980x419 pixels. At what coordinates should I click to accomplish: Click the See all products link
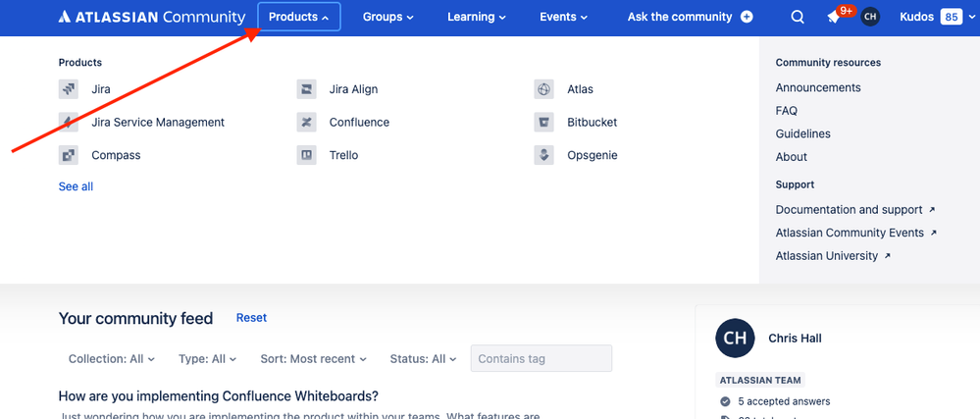point(76,186)
